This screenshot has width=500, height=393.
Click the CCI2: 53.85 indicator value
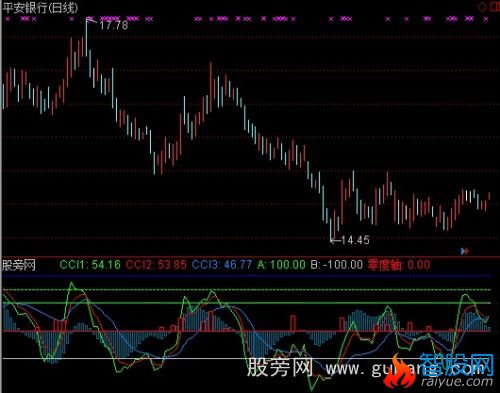pyautogui.click(x=156, y=265)
